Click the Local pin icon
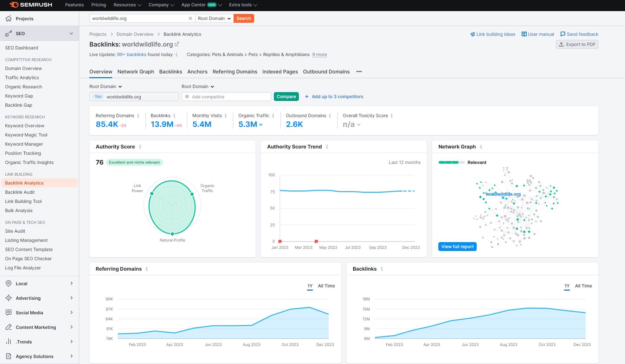Viewport: 625px width, 364px height. tap(9, 283)
